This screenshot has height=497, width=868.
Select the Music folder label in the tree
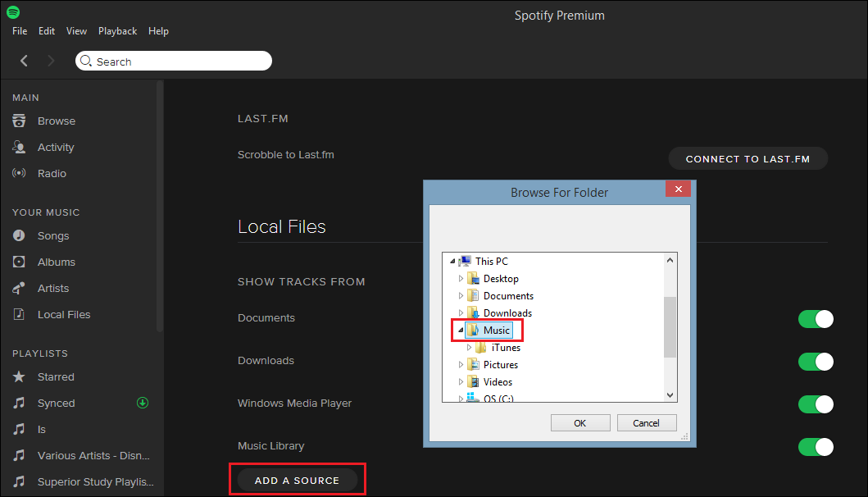pyautogui.click(x=497, y=331)
